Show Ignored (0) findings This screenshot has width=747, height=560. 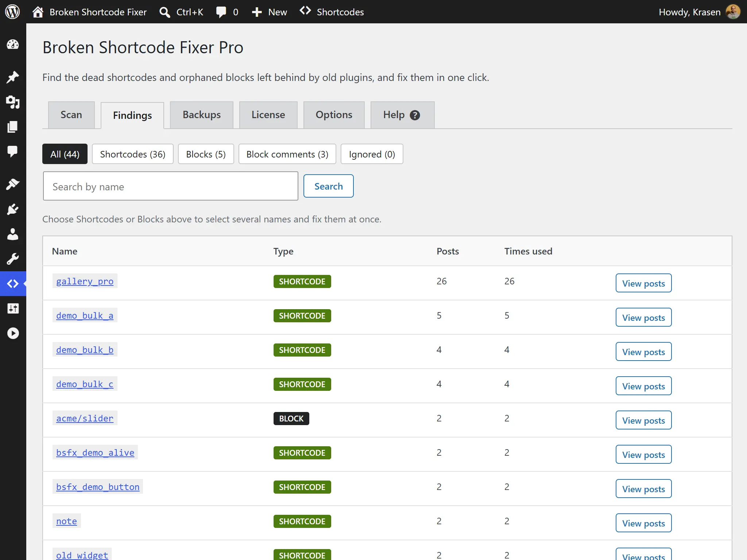coord(372,154)
